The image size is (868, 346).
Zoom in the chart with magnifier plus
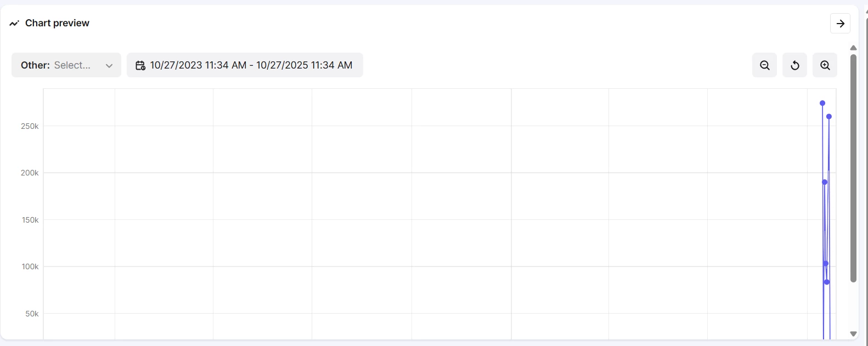[825, 65]
